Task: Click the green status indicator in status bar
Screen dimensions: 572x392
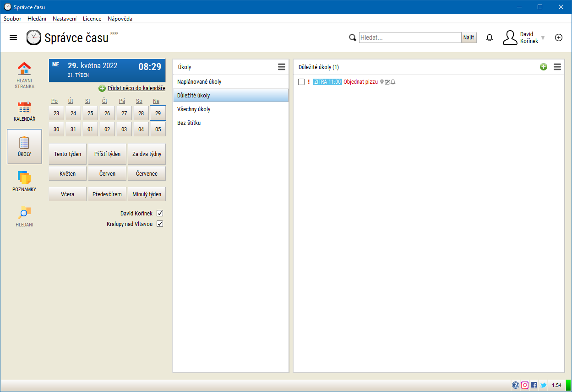Action: click(x=568, y=385)
